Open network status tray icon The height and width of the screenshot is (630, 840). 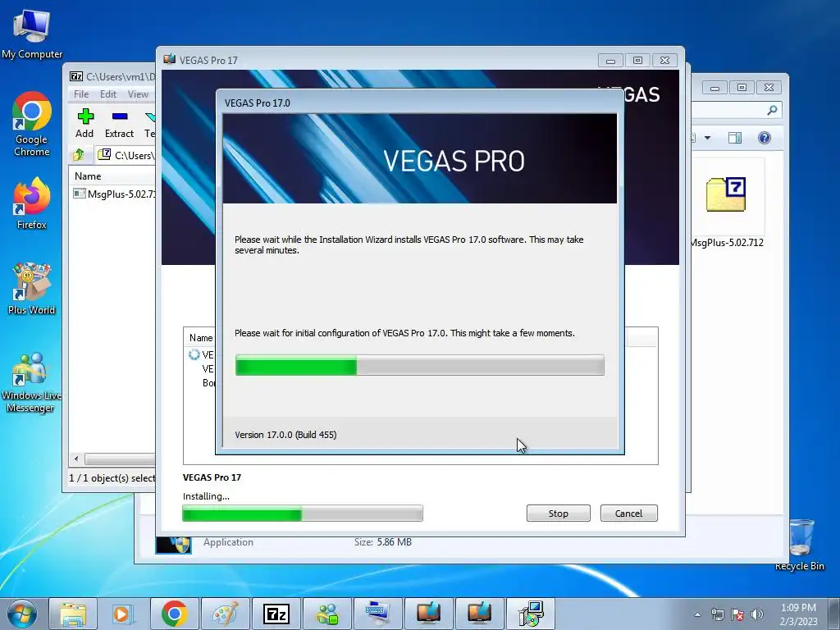point(717,614)
